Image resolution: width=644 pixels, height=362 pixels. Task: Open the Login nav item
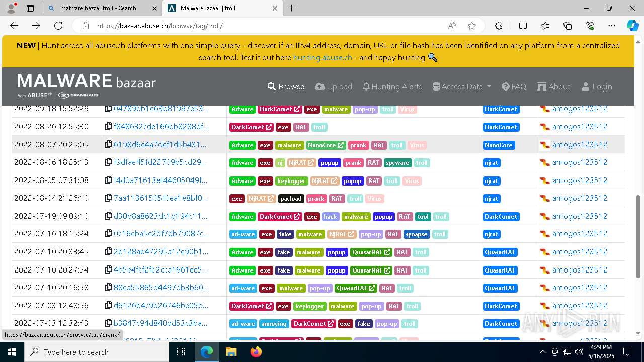pos(597,86)
